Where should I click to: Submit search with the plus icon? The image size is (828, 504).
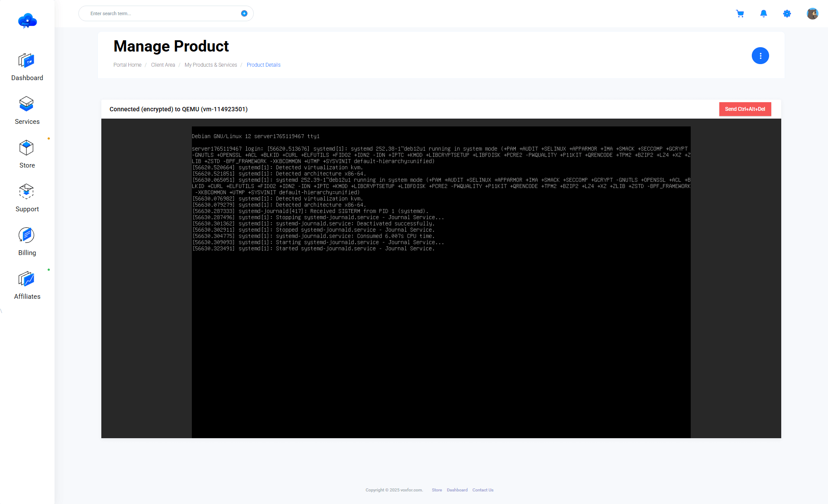point(244,13)
